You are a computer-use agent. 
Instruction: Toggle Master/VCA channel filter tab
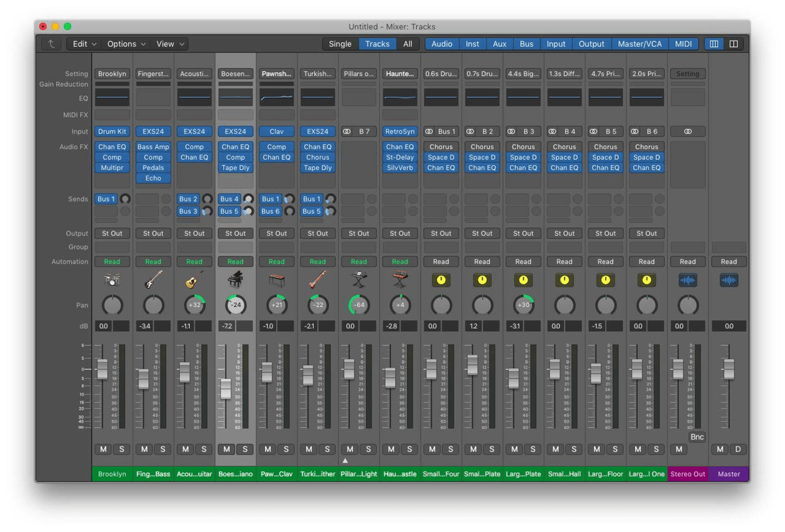pos(640,44)
